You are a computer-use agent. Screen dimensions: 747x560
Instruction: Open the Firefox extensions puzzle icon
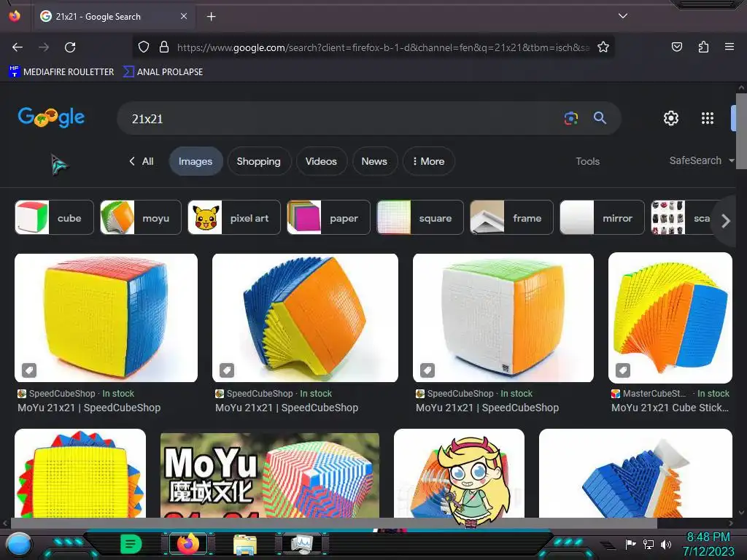tap(703, 47)
